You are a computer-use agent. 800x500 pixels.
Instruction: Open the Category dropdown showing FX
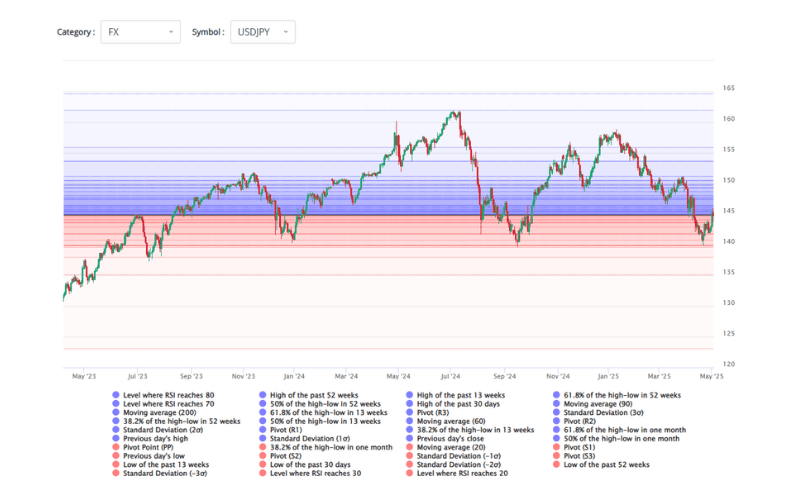pos(140,32)
